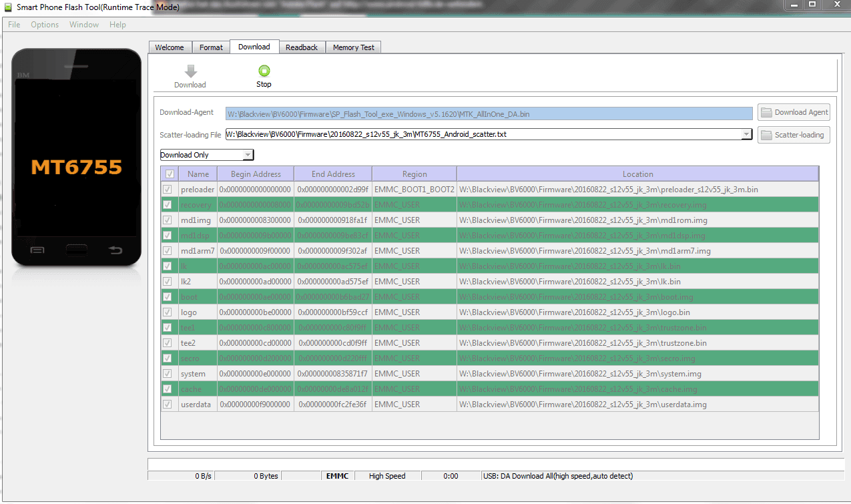Open the Window menu

[84, 25]
